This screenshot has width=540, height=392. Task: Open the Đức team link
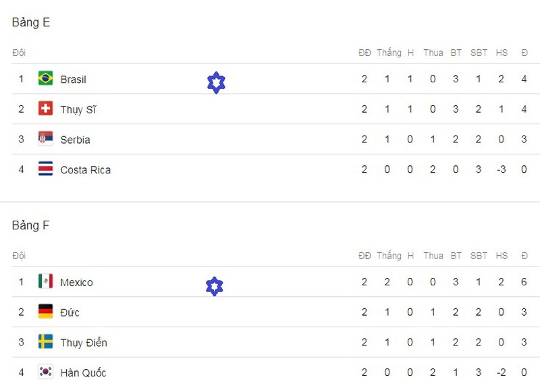point(70,312)
